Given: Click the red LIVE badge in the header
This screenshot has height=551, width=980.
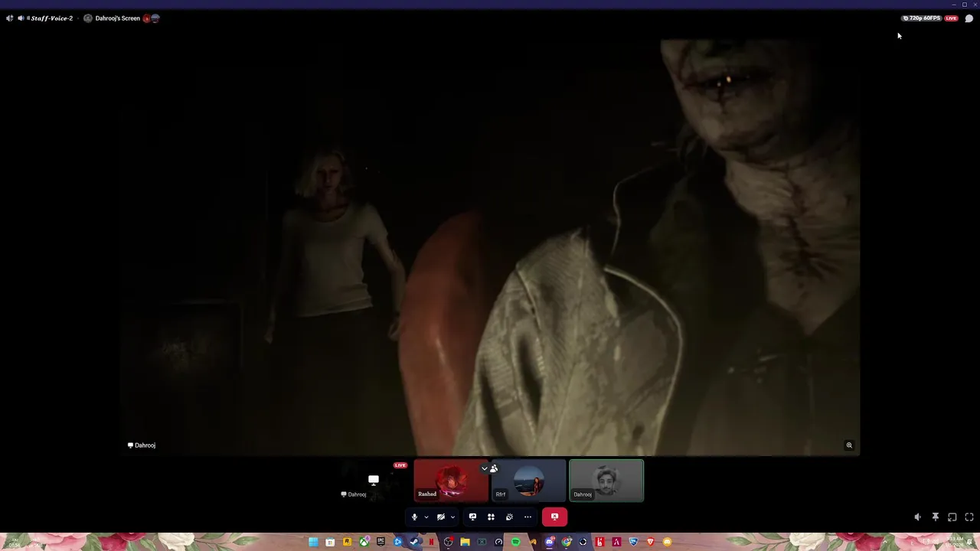Looking at the screenshot, I should coord(951,18).
